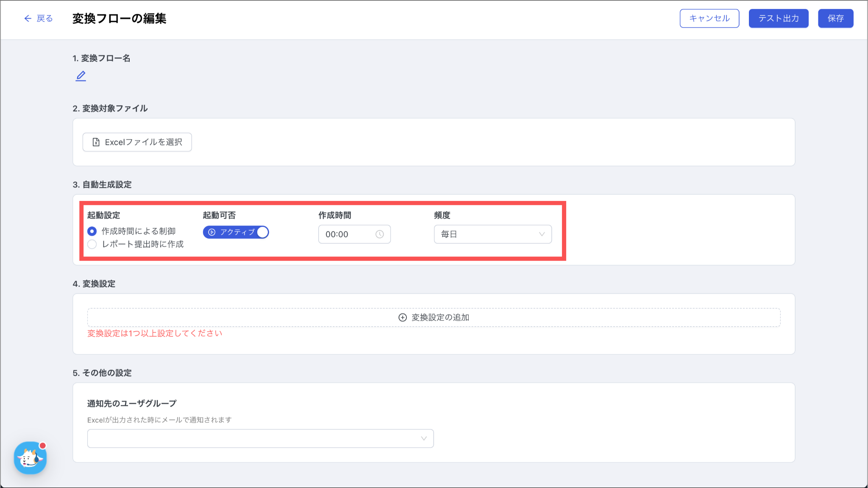Click the Excelファイルを選択 button
The width and height of the screenshot is (868, 488).
coord(137,142)
